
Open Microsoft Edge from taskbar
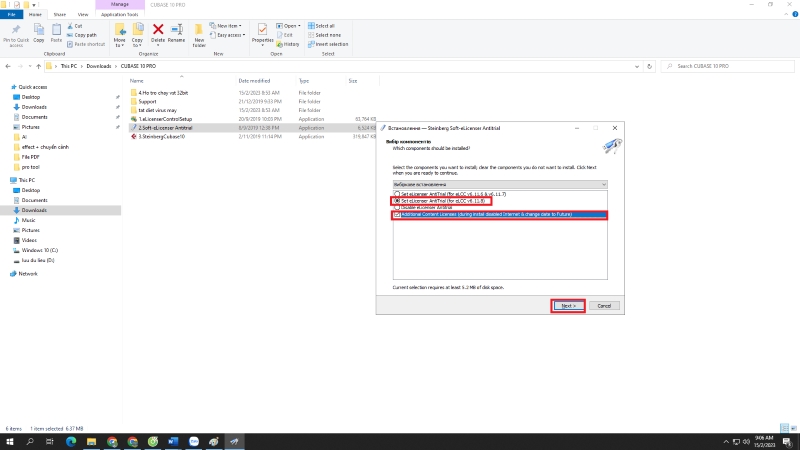click(70, 441)
